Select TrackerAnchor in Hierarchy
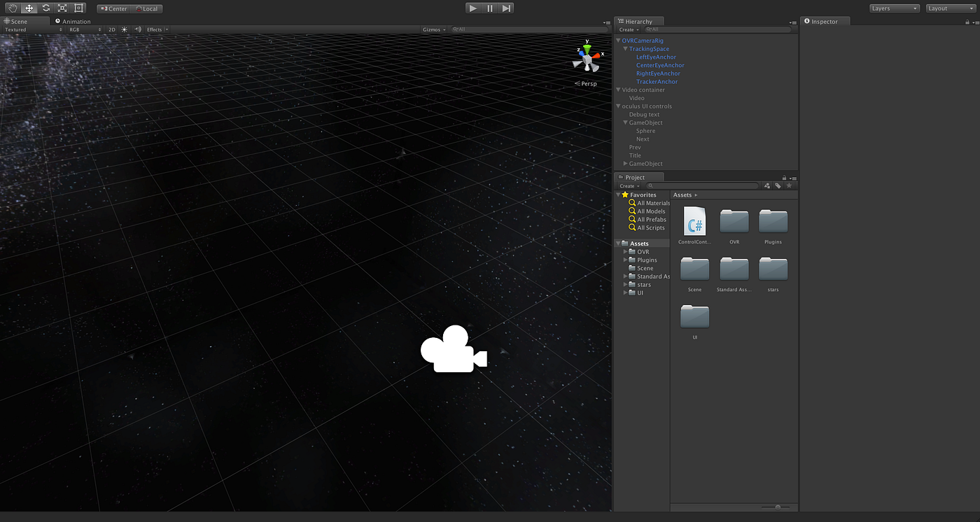The image size is (980, 522). pyautogui.click(x=657, y=82)
